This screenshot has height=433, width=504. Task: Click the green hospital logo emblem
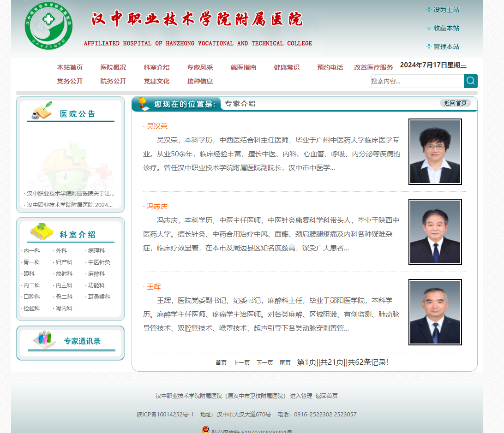pos(48,26)
